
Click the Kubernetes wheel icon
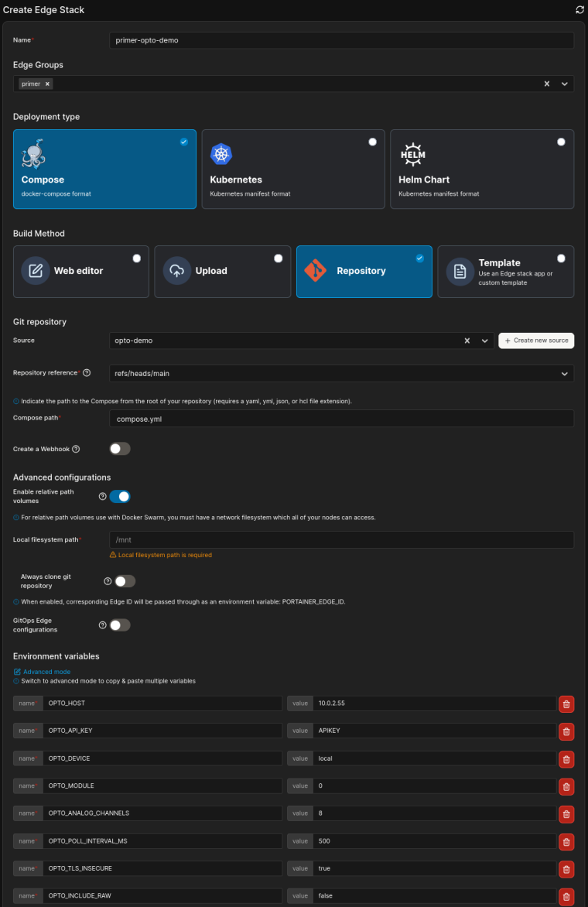(220, 154)
